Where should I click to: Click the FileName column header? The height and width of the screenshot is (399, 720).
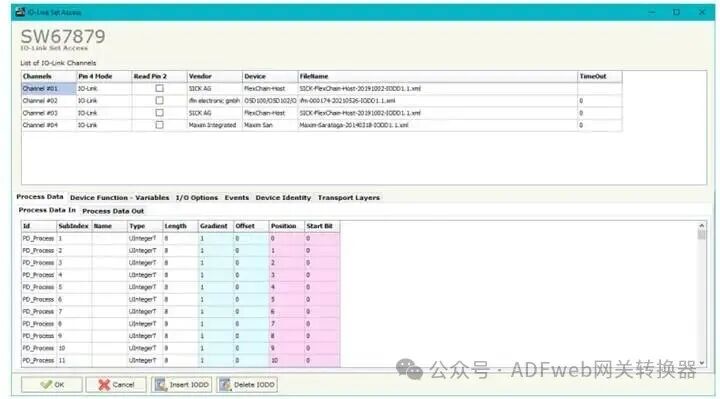tap(438, 76)
